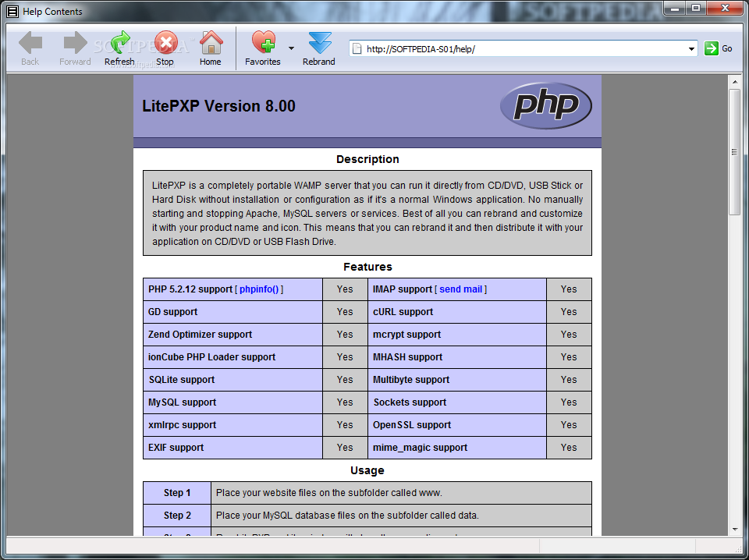
Task: Click the 'Step 1' cell
Action: 177,493
